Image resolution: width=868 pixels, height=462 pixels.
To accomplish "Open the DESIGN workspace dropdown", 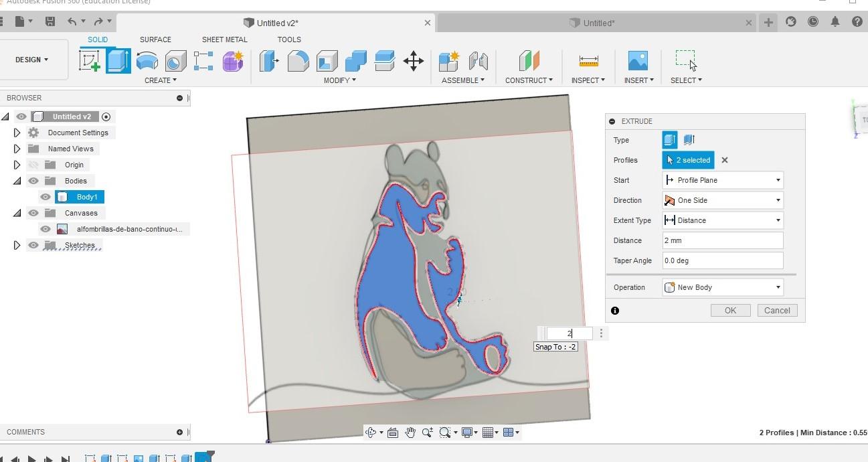I will (32, 60).
